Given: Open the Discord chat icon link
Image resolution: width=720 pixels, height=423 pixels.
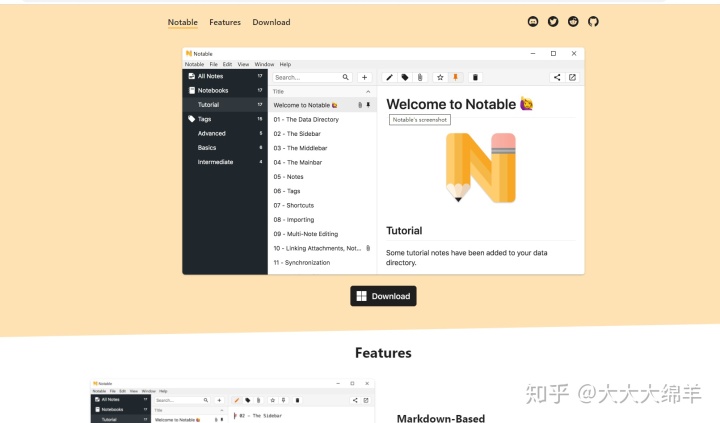Looking at the screenshot, I should (533, 22).
